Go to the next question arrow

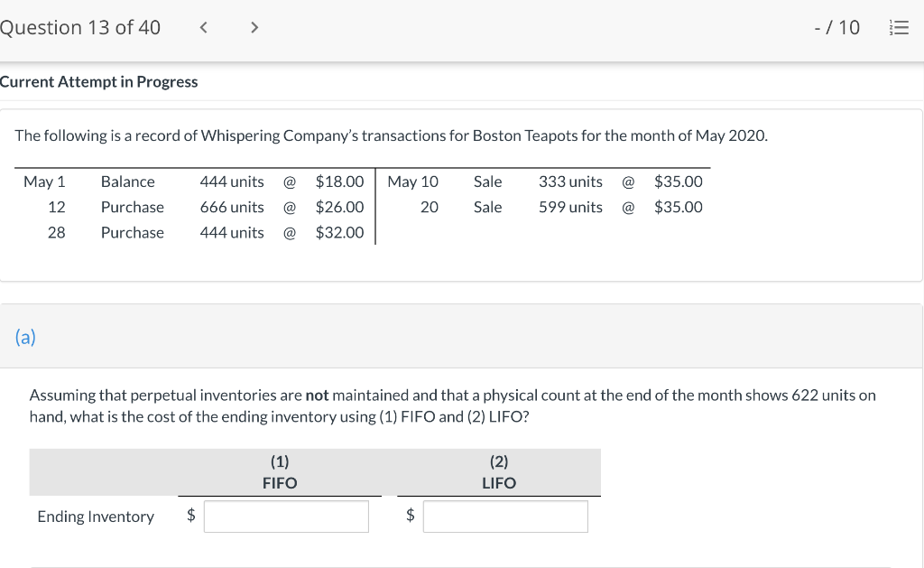click(254, 28)
